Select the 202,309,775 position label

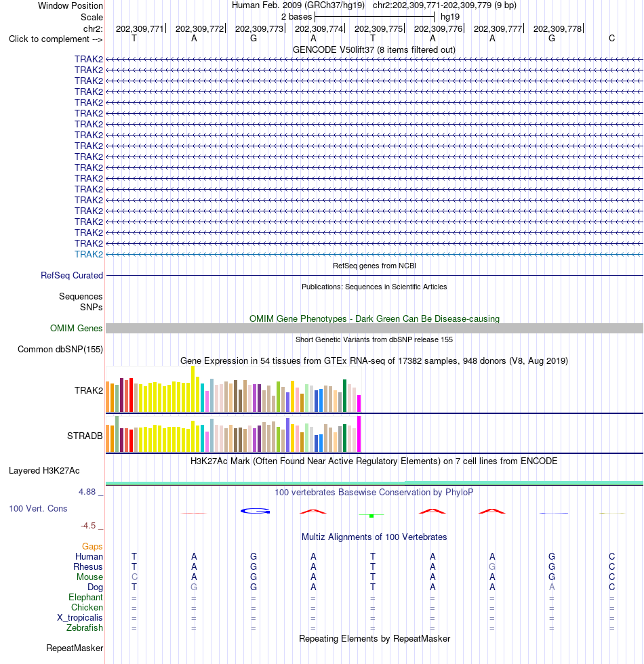tap(379, 28)
